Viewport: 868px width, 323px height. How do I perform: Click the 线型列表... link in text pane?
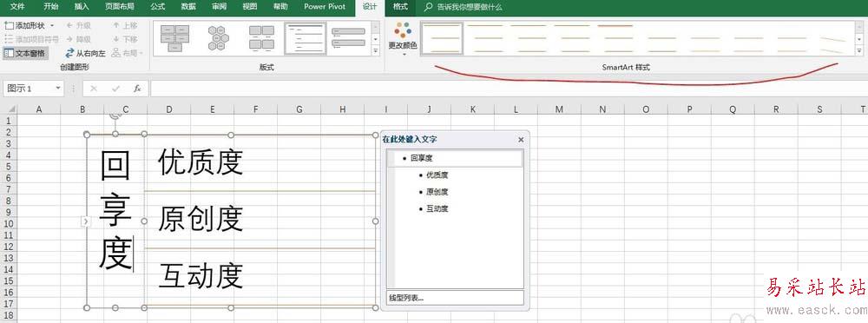[x=406, y=298]
